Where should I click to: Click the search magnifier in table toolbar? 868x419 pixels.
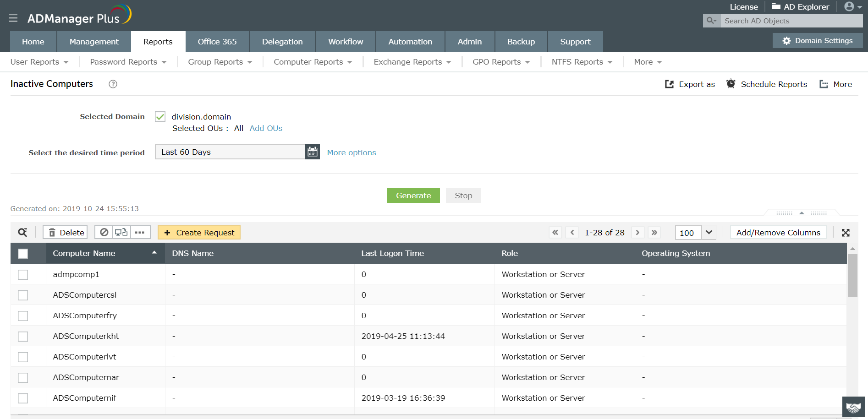coord(22,233)
